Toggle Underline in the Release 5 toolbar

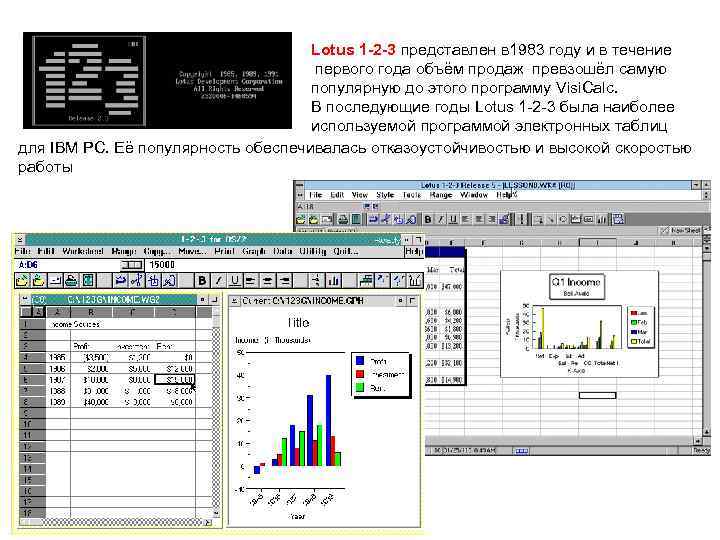click(453, 219)
